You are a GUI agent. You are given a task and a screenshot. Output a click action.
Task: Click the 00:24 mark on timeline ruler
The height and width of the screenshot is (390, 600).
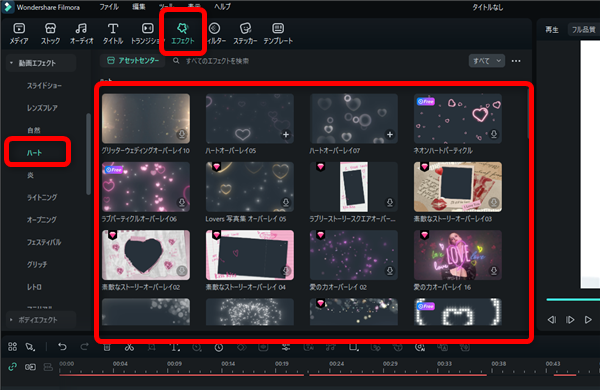[x=336, y=364]
